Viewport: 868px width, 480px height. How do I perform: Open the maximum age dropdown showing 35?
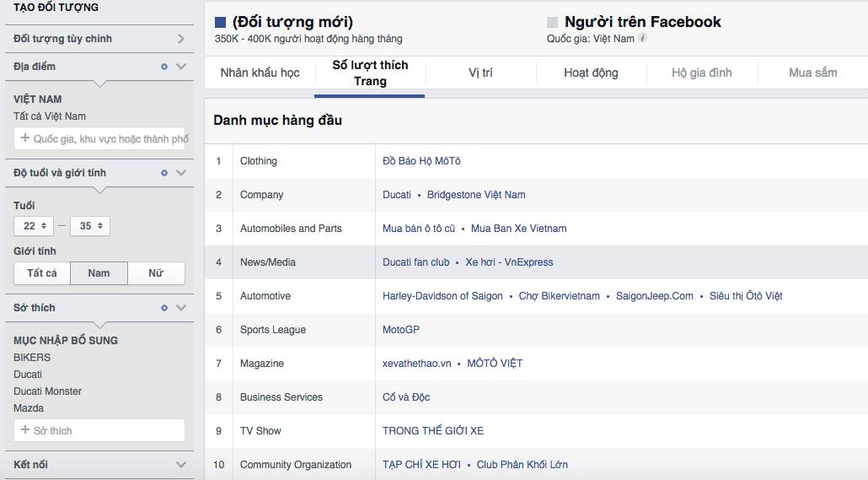pos(90,225)
